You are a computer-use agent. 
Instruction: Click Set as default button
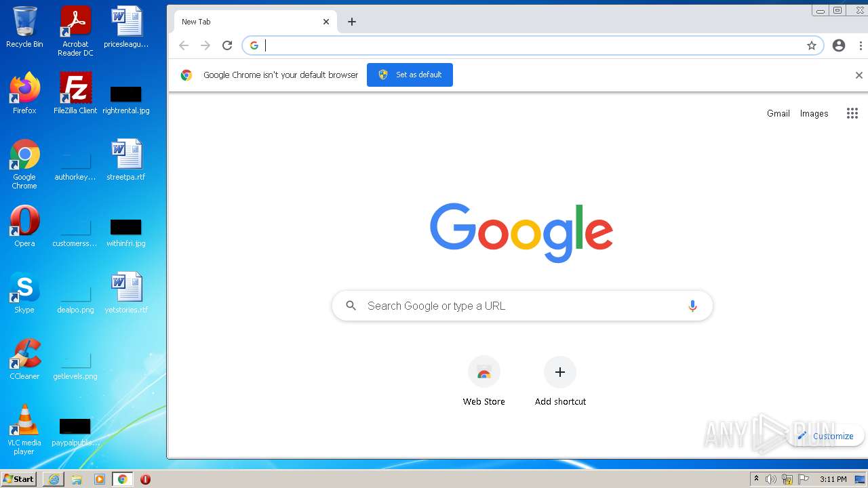click(410, 75)
